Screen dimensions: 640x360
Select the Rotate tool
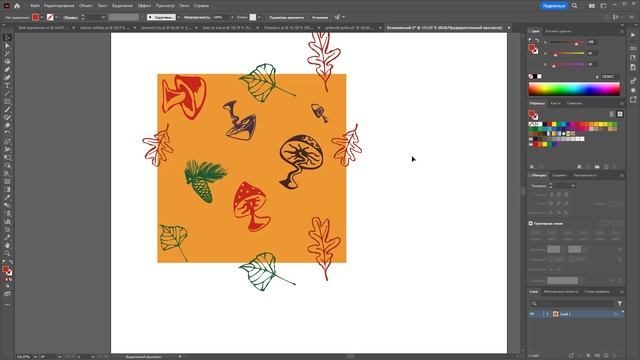[x=7, y=133]
